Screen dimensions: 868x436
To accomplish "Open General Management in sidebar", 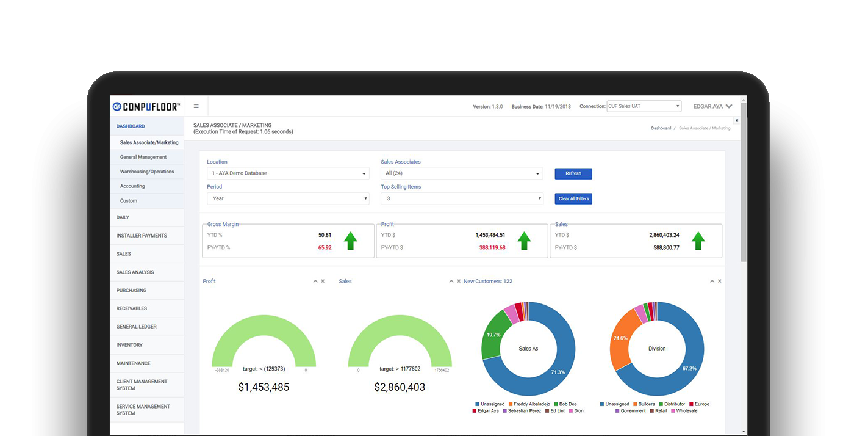I will click(143, 158).
